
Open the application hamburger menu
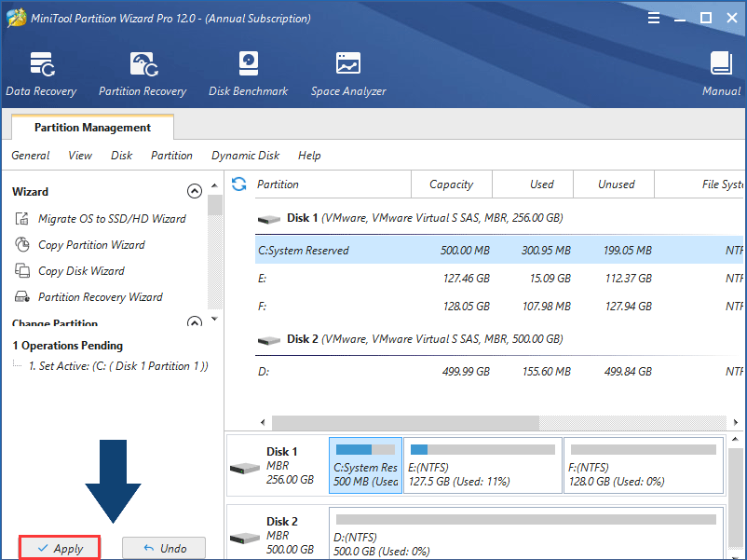[653, 17]
